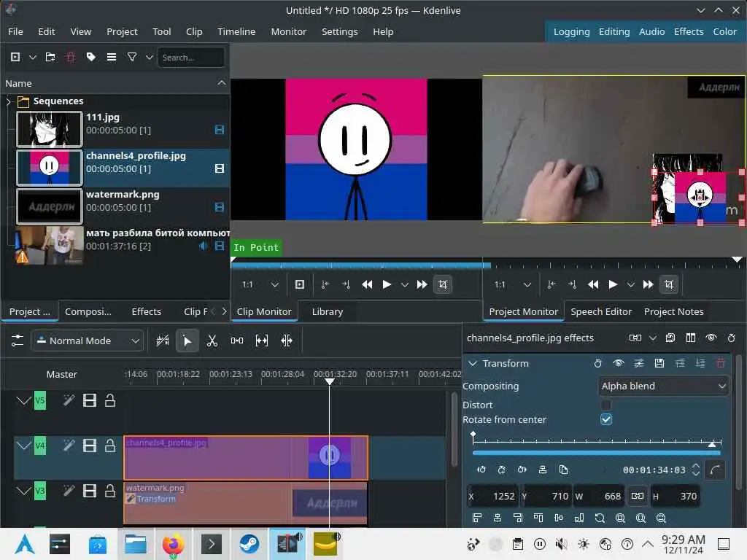Viewport: 747px width, 560px height.
Task: Copy keyframe values icon in Transform
Action: coord(563,470)
